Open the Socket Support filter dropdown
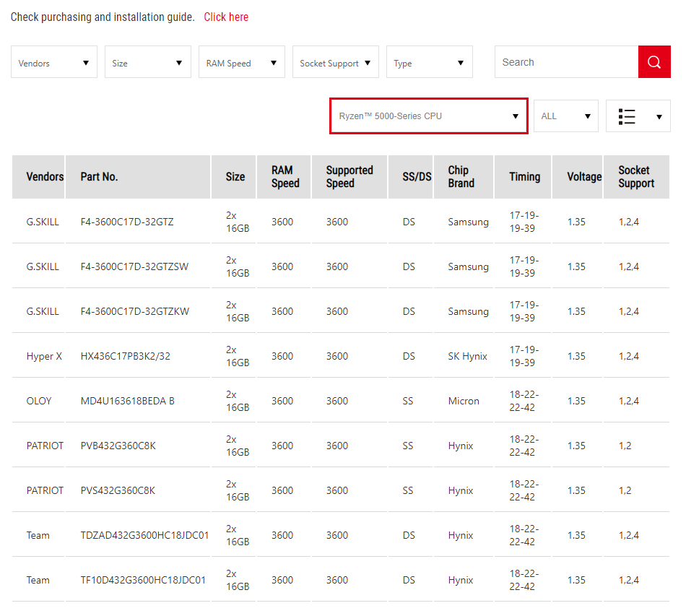The height and width of the screenshot is (616, 686). (336, 61)
